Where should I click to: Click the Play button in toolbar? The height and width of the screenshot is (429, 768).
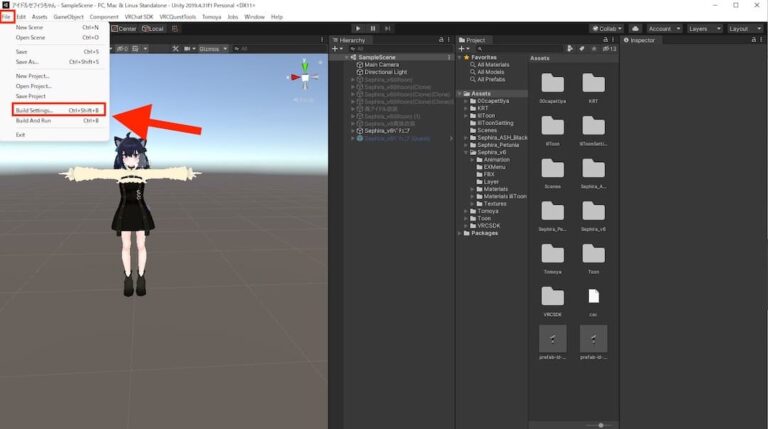click(358, 28)
